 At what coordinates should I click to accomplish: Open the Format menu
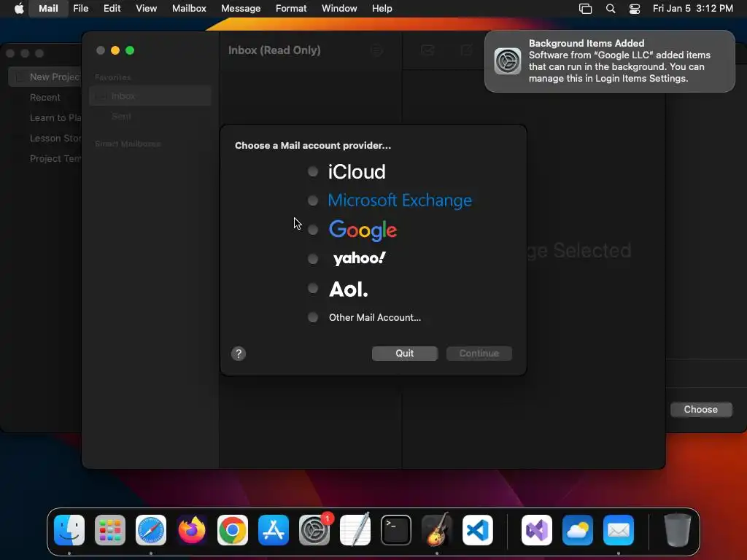(291, 9)
